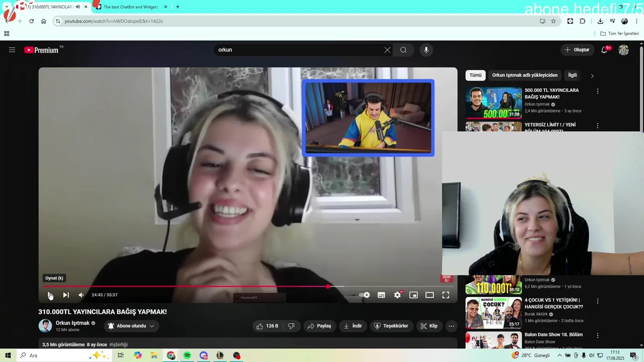Open the 110.000T thumbnail with 38:10 duration
The image size is (644, 362).
tap(494, 285)
